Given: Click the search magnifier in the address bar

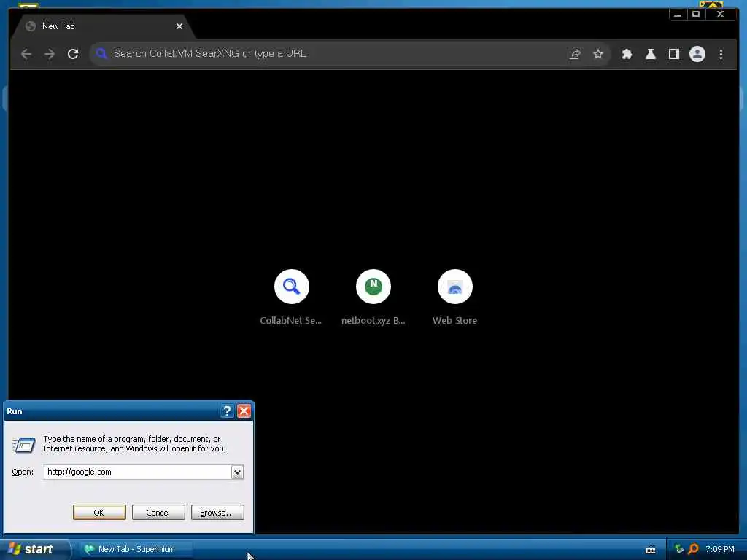Looking at the screenshot, I should 101,53.
